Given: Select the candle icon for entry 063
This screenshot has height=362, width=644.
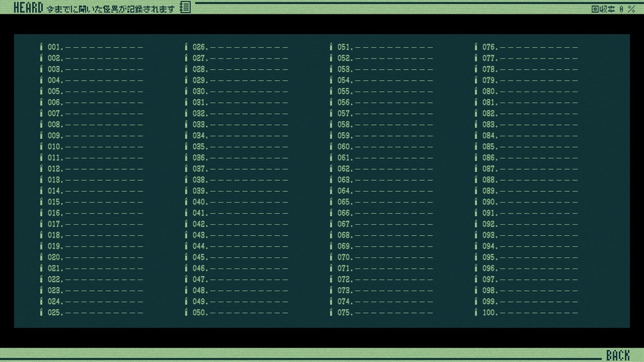Looking at the screenshot, I should 331,180.
